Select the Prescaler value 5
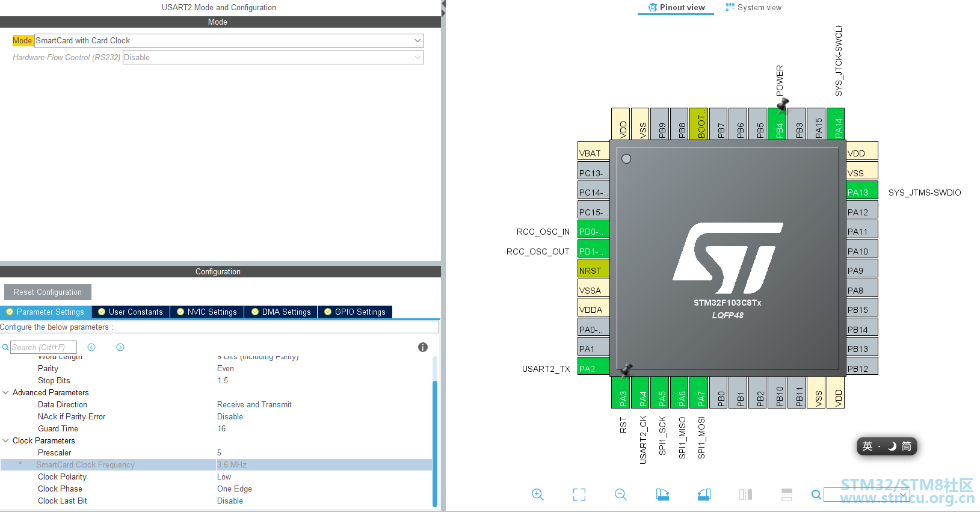980x512 pixels. 219,452
